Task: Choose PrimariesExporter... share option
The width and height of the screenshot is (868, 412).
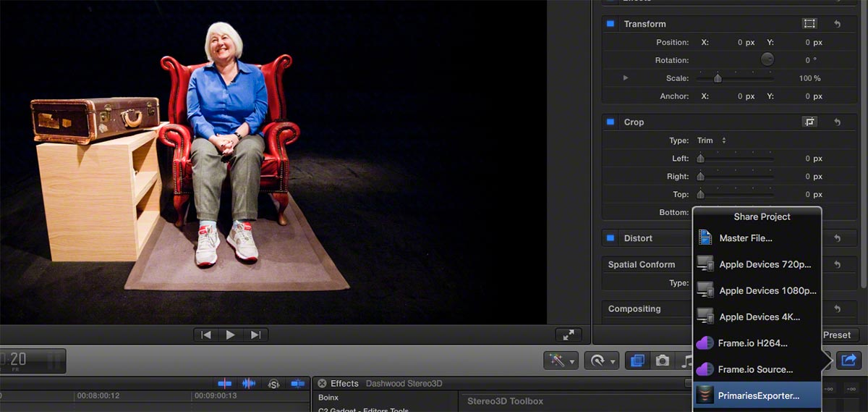Action: click(x=757, y=395)
